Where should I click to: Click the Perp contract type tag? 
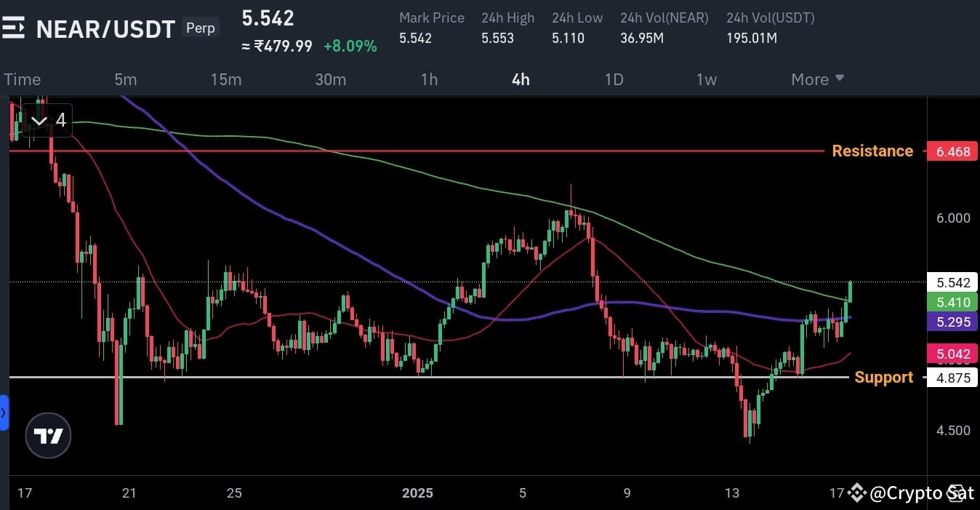tap(200, 28)
